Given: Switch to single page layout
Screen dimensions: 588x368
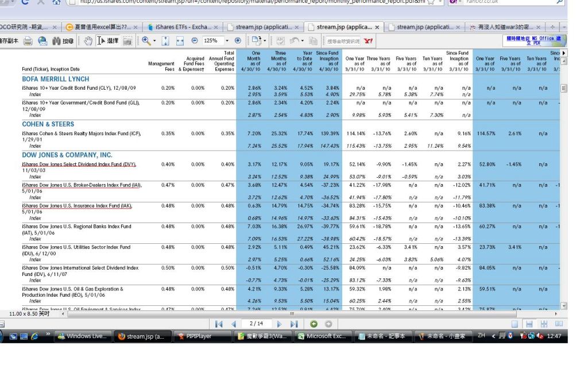Looking at the screenshot, I should 515,324.
